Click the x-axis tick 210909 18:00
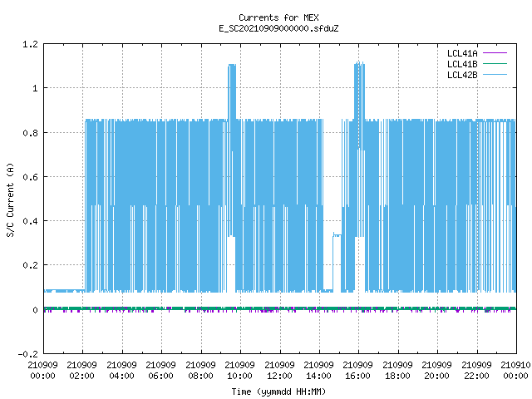The width and height of the screenshot is (532, 399). (397, 371)
